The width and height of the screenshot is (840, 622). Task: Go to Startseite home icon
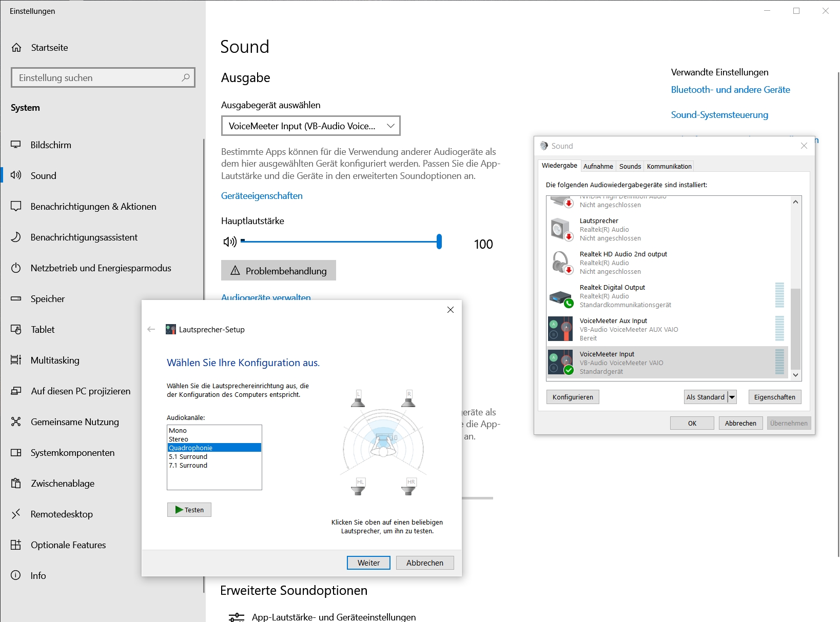tap(16, 48)
